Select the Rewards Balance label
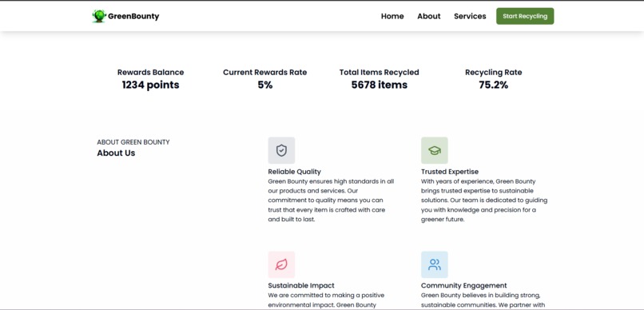The width and height of the screenshot is (644, 310). pos(151,72)
